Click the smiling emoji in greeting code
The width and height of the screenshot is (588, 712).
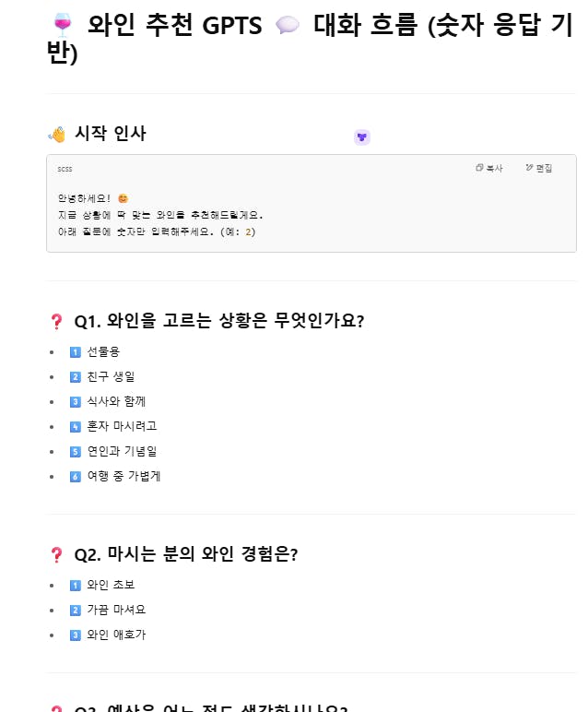[x=123, y=198]
